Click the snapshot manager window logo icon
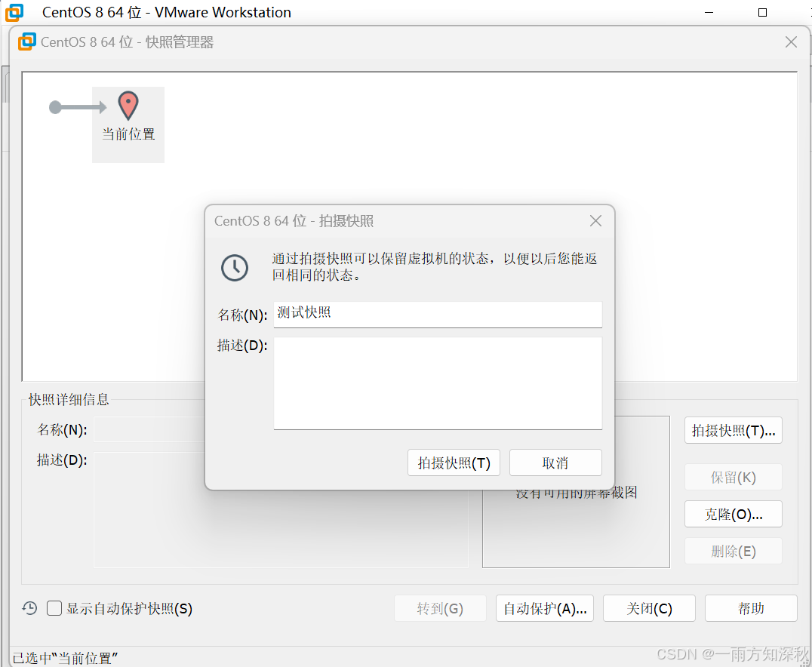Image resolution: width=812 pixels, height=667 pixels. 27,42
